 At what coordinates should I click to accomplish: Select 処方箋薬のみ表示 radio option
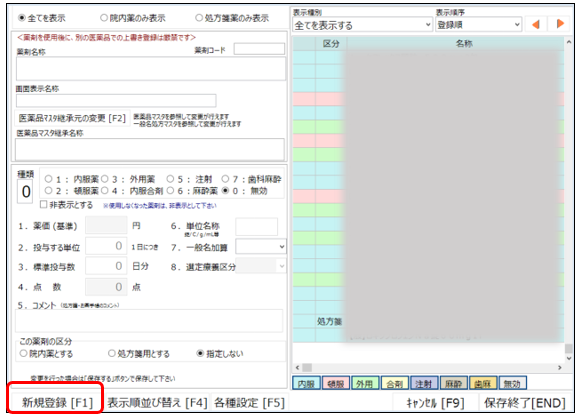coord(199,18)
